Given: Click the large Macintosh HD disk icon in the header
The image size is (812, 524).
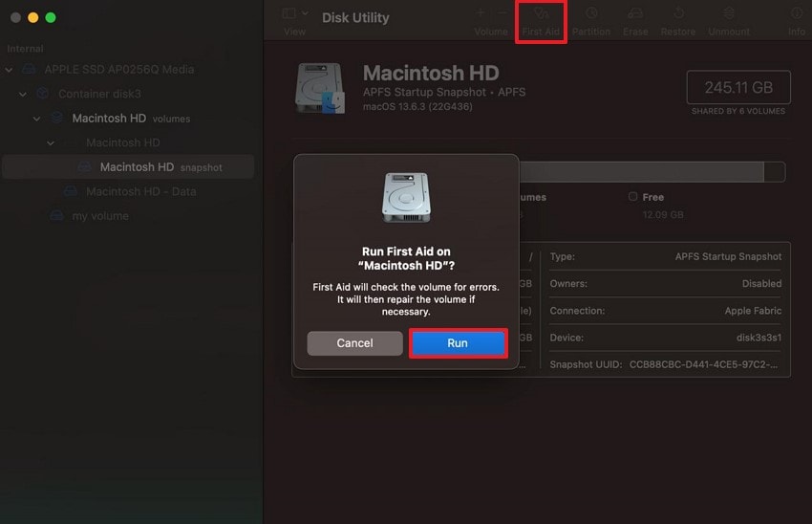Looking at the screenshot, I should coord(320,88).
